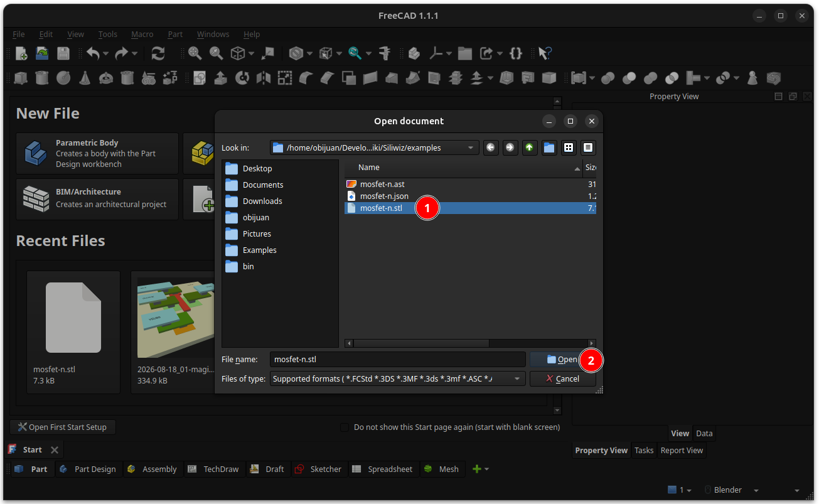Screen dimensions: 819x504
Task: Switch to the TechDraw workbench tab
Action: click(x=213, y=469)
